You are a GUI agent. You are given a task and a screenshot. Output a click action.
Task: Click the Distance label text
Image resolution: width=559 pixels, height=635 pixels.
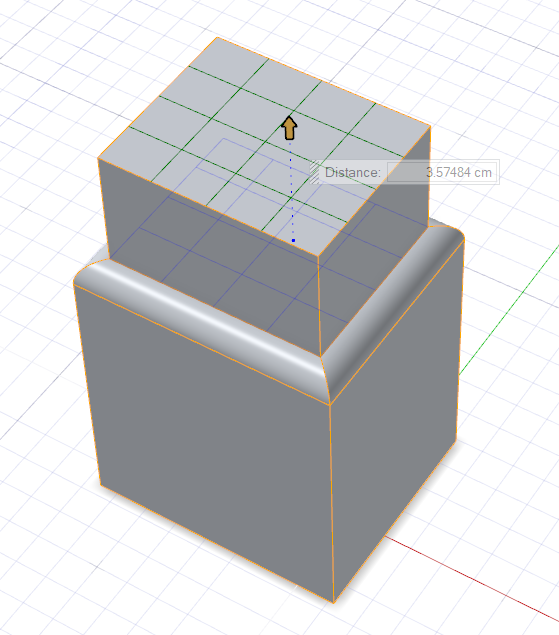click(x=352, y=173)
